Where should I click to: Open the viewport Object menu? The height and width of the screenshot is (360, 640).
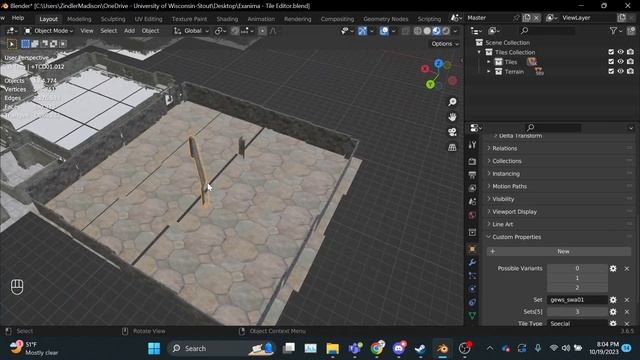coord(150,31)
